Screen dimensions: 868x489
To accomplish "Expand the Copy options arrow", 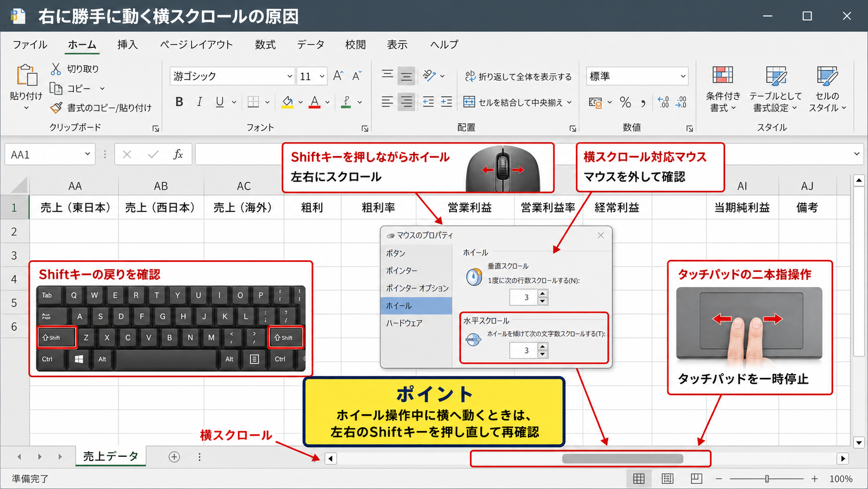I will (102, 89).
